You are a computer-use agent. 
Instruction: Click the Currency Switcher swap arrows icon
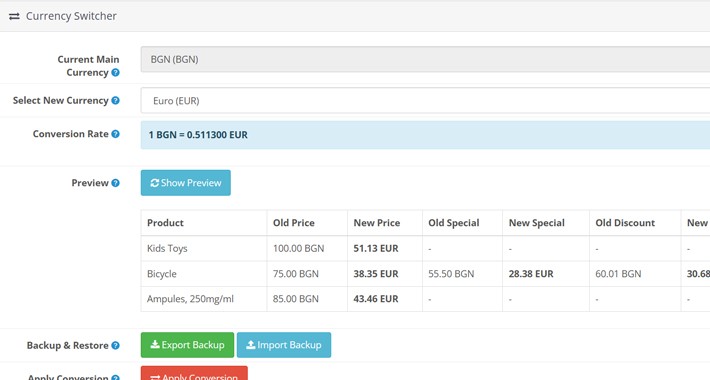click(x=14, y=16)
